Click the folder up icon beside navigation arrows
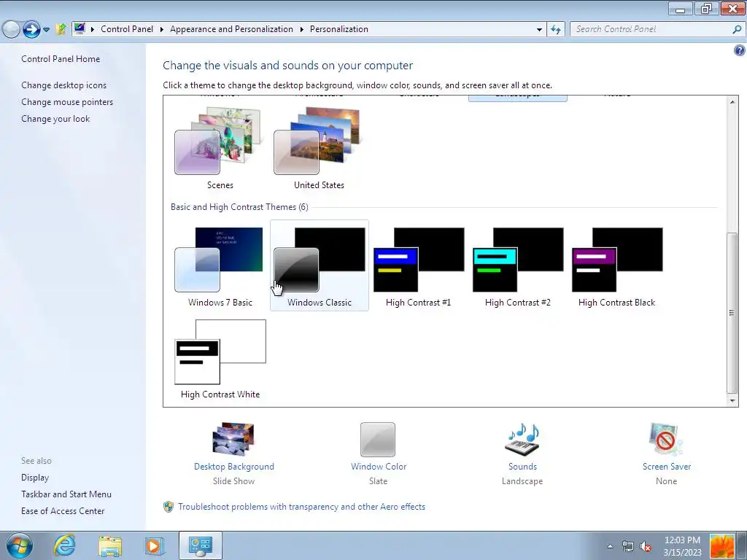Image resolution: width=747 pixels, height=560 pixels. pos(61,29)
